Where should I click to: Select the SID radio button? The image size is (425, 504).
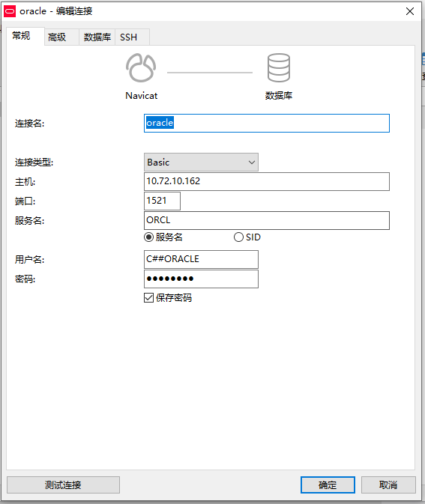click(238, 237)
